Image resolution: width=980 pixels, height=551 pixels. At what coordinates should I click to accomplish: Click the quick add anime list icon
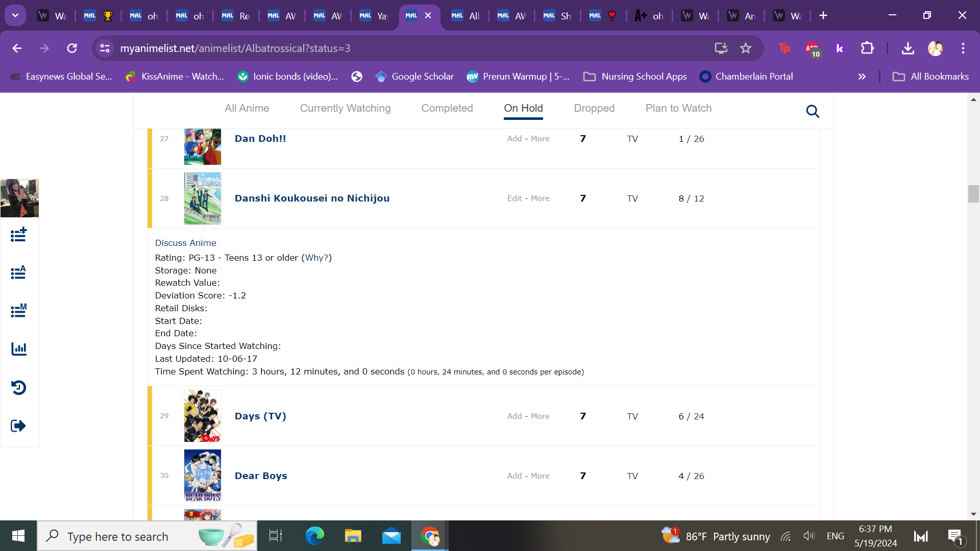(x=18, y=235)
